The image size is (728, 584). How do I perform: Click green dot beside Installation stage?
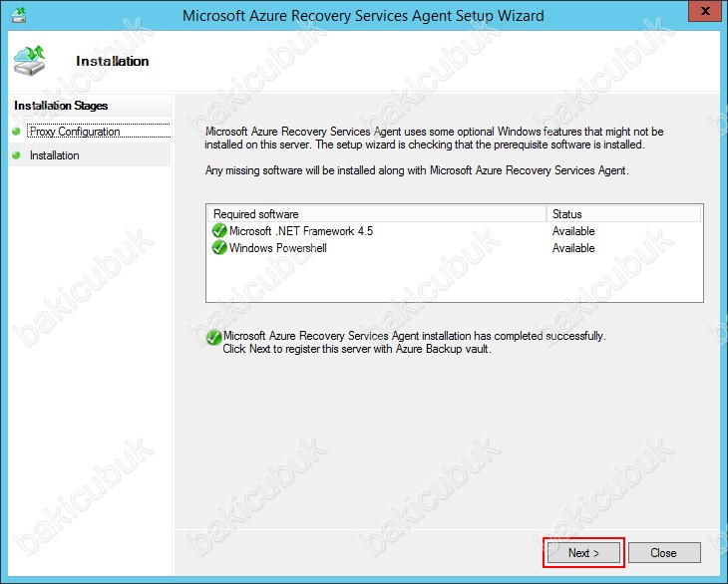pyautogui.click(x=16, y=155)
